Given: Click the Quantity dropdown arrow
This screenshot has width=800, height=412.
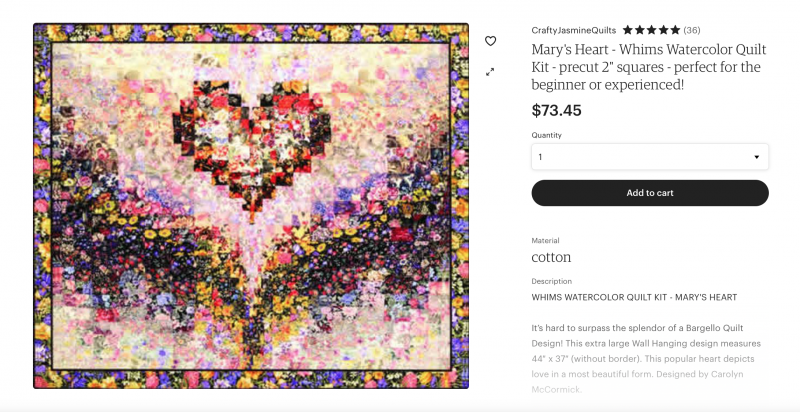Looking at the screenshot, I should point(757,157).
